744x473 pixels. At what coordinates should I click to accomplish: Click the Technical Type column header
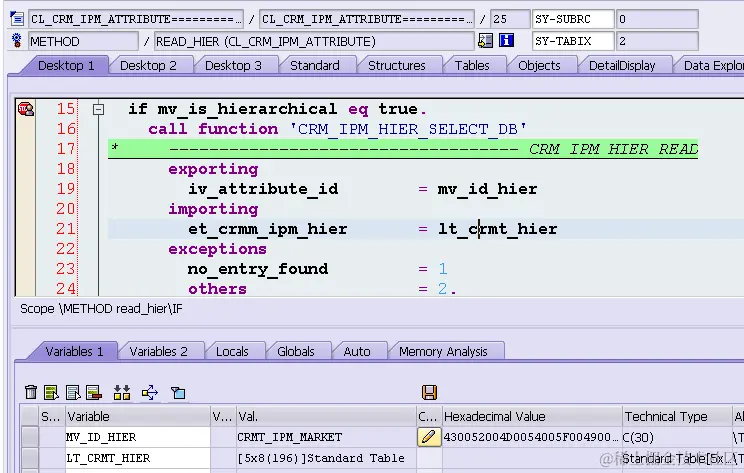(677, 417)
